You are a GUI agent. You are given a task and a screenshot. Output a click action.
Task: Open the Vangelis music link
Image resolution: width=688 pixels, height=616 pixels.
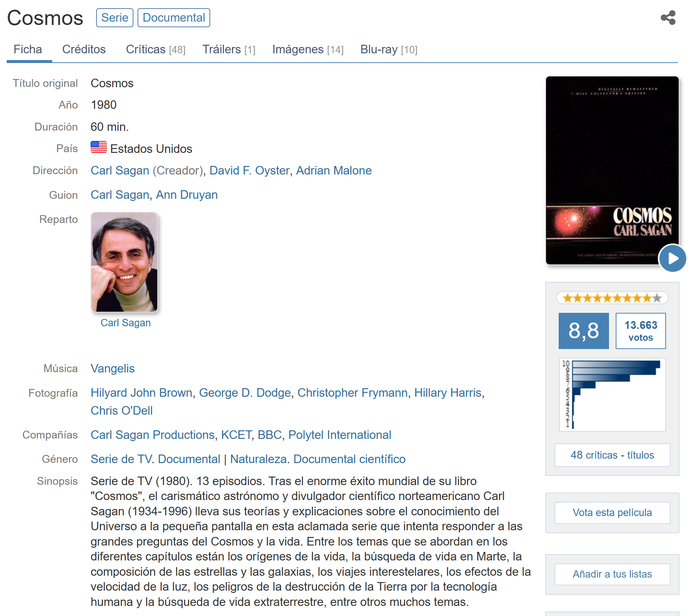click(113, 368)
